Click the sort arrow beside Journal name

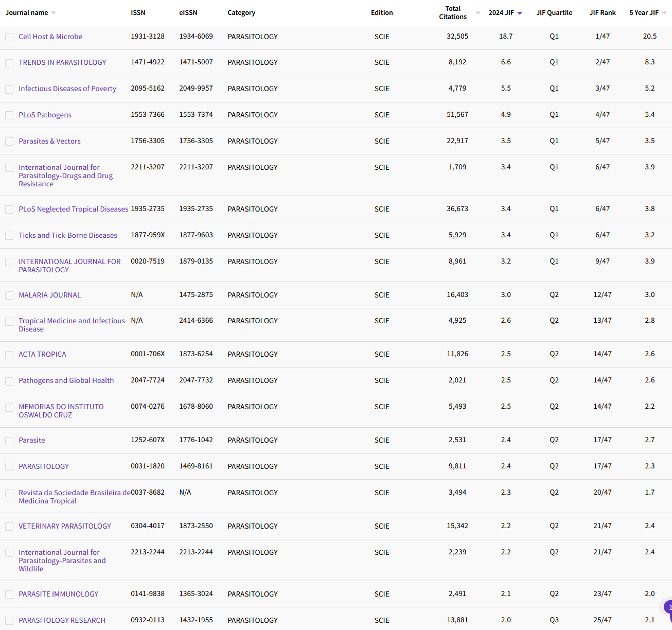[x=54, y=13]
